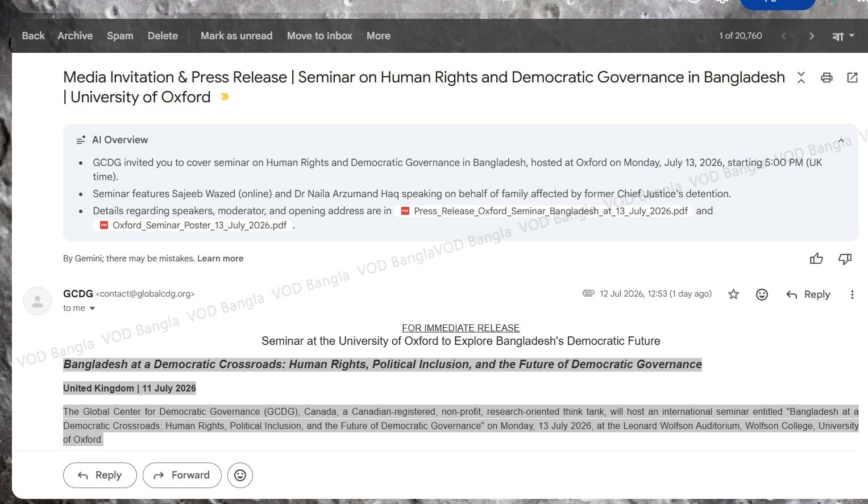This screenshot has width=868, height=504.
Task: Click the AI Overview heading
Action: 120,140
